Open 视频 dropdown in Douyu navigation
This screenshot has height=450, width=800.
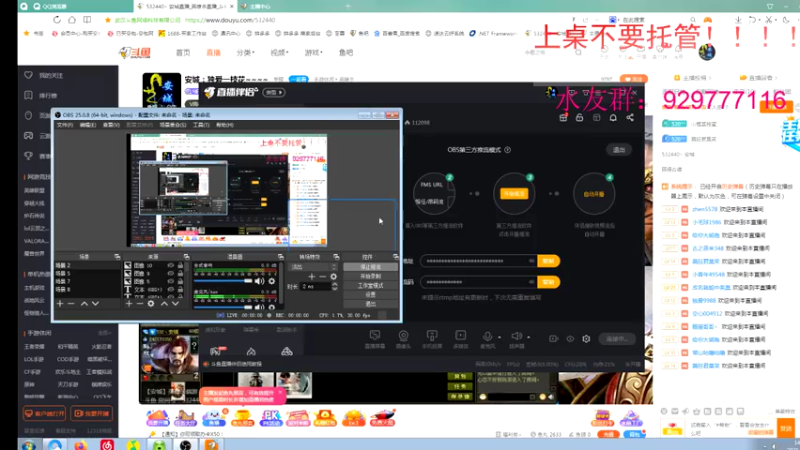pyautogui.click(x=279, y=53)
